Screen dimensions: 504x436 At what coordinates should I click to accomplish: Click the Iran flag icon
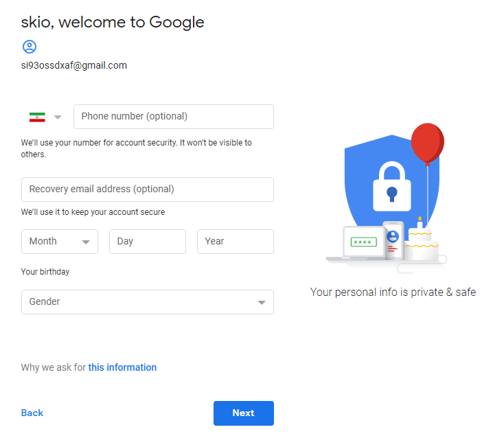pos(37,117)
